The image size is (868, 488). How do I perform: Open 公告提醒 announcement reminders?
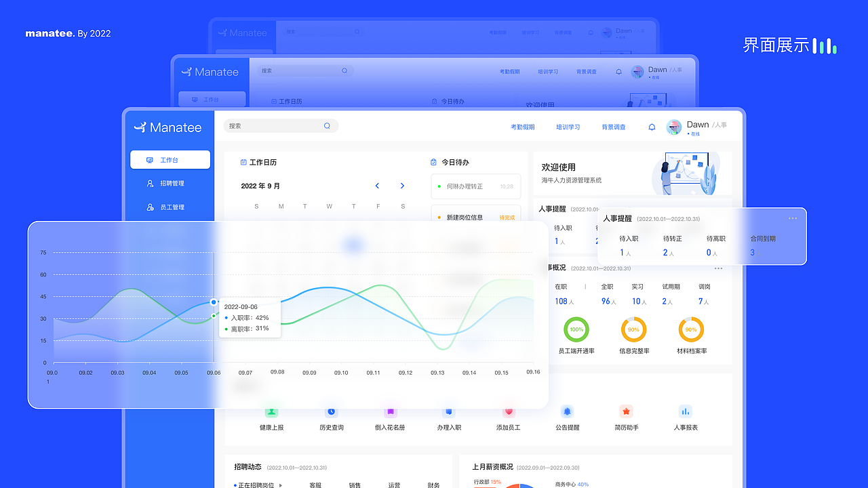pos(568,411)
